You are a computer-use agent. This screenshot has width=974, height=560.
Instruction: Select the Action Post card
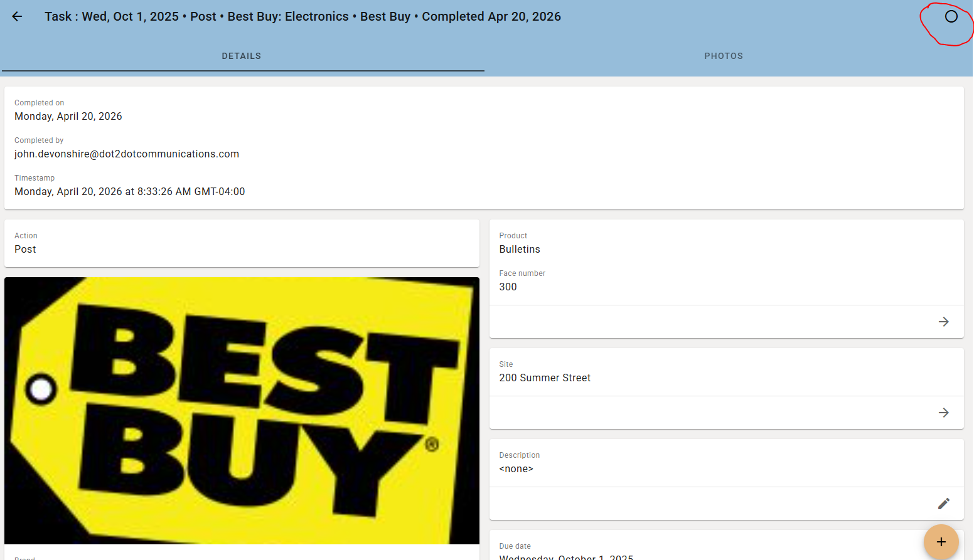point(242,243)
